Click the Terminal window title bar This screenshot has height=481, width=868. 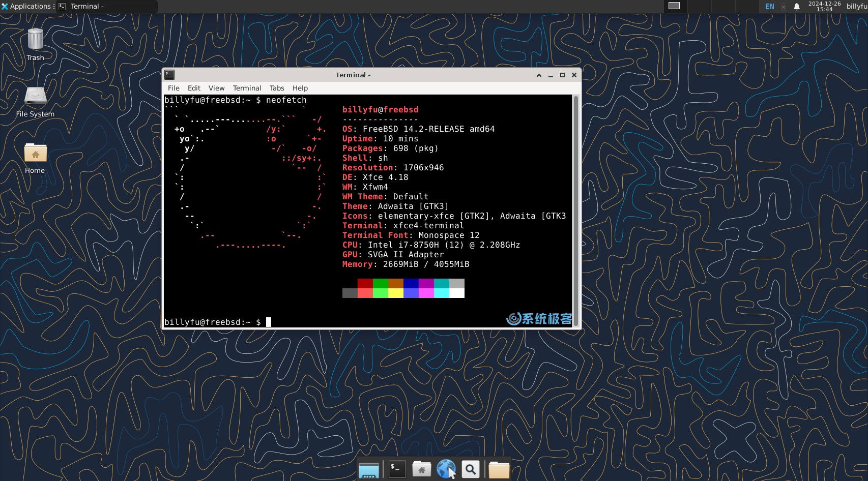click(353, 75)
